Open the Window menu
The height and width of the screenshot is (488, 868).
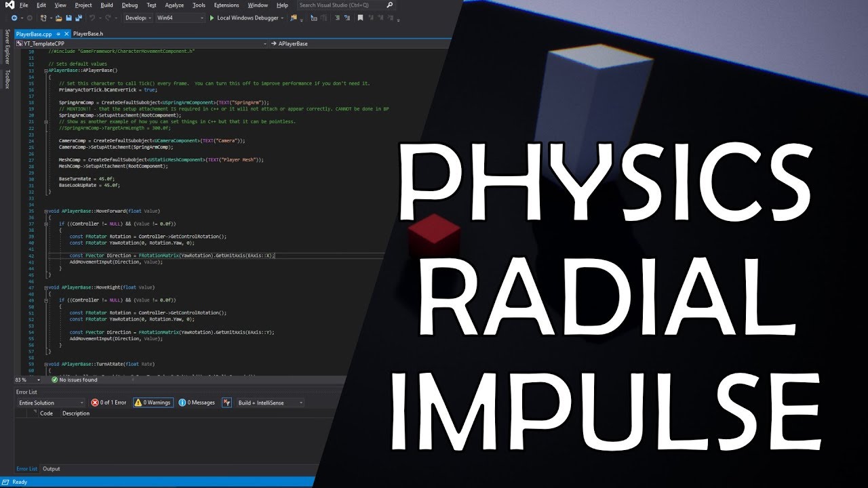[x=258, y=5]
